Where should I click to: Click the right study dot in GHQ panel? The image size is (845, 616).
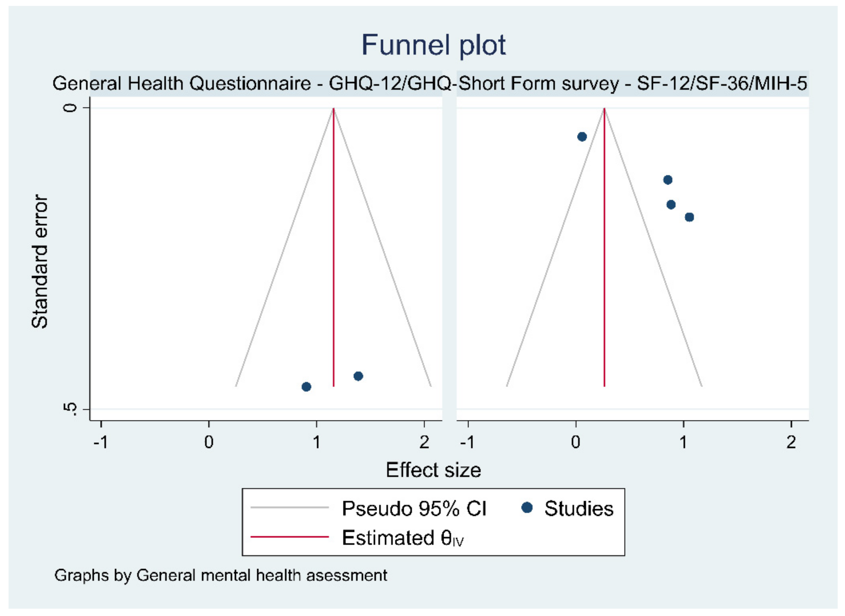point(358,376)
